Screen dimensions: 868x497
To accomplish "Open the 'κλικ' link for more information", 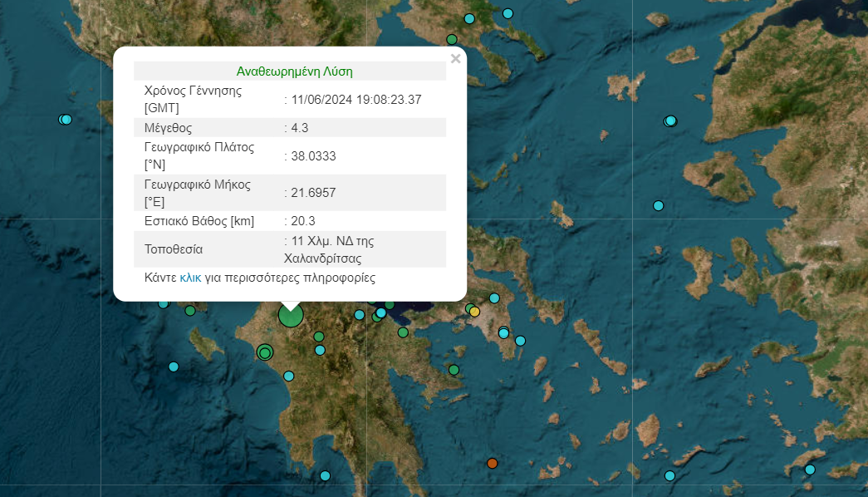I will tap(190, 278).
